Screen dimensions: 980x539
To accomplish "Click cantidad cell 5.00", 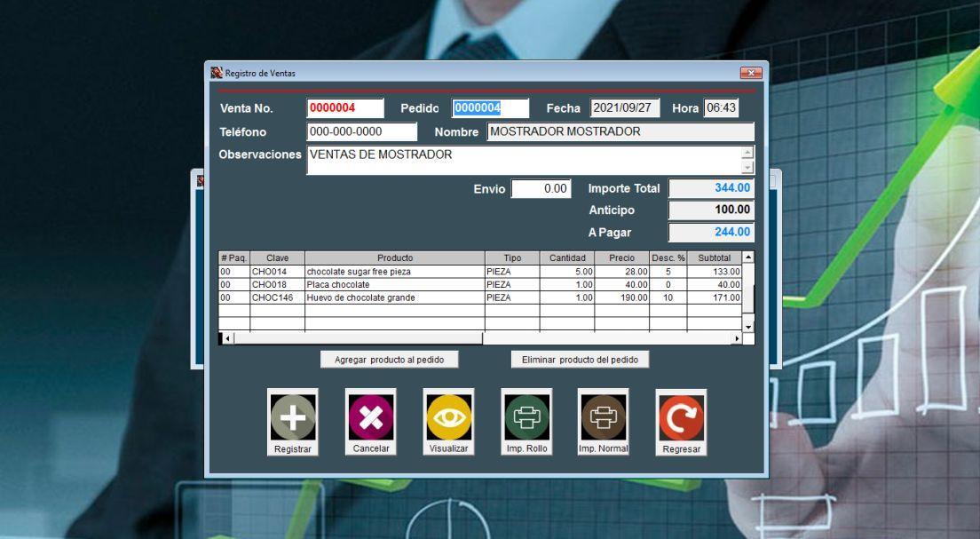I will point(567,272).
